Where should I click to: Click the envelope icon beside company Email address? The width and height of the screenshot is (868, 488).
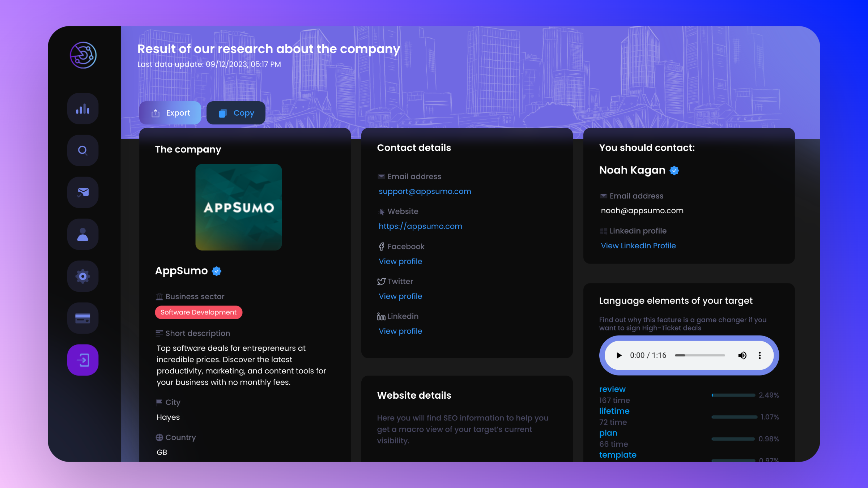(381, 176)
